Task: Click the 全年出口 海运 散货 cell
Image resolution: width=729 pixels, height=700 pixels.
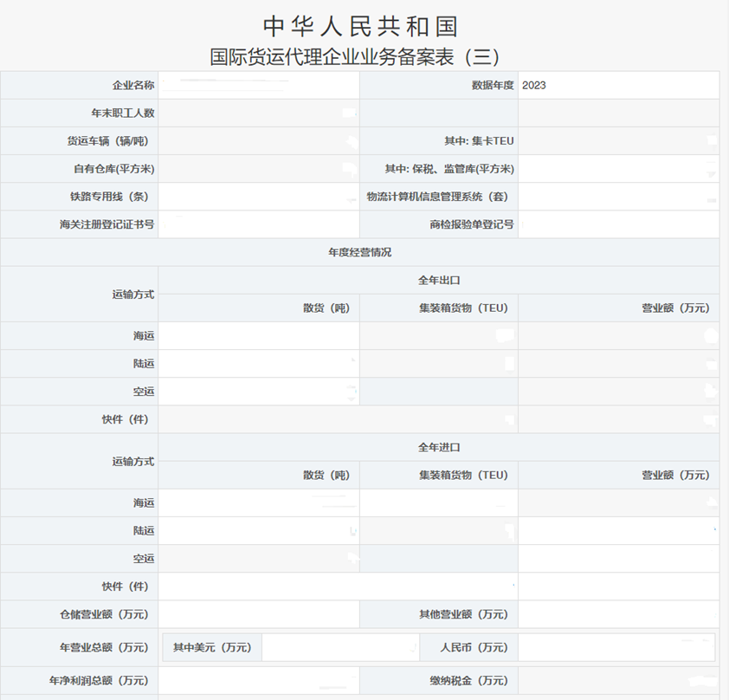Action: 260,335
